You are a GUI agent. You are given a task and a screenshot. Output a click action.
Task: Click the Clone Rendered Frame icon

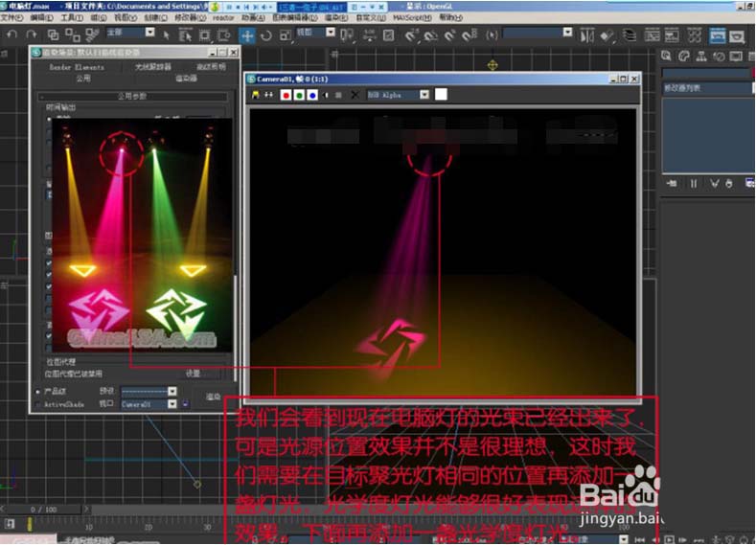(x=268, y=95)
